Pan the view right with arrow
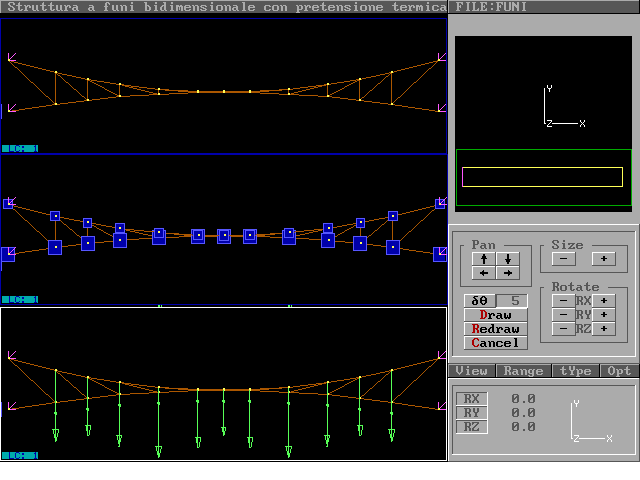Viewport: 640px width, 480px height. pos(508,273)
